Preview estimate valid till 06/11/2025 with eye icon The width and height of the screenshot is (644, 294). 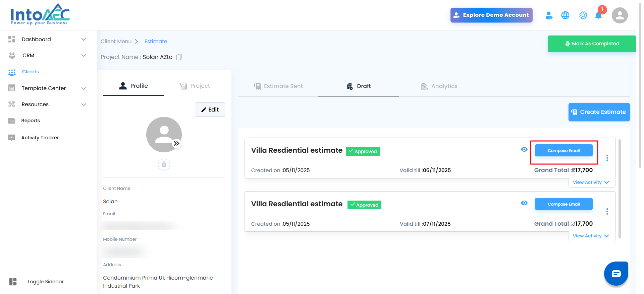(x=524, y=149)
